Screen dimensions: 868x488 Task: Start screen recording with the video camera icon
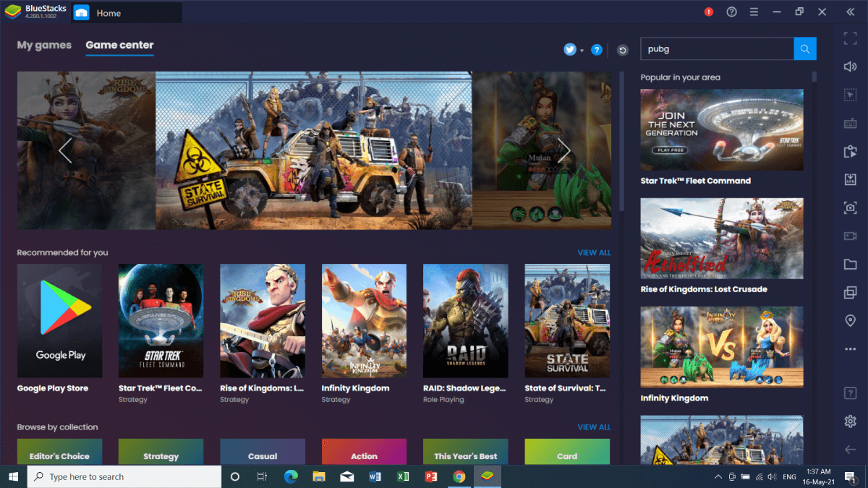(851, 236)
